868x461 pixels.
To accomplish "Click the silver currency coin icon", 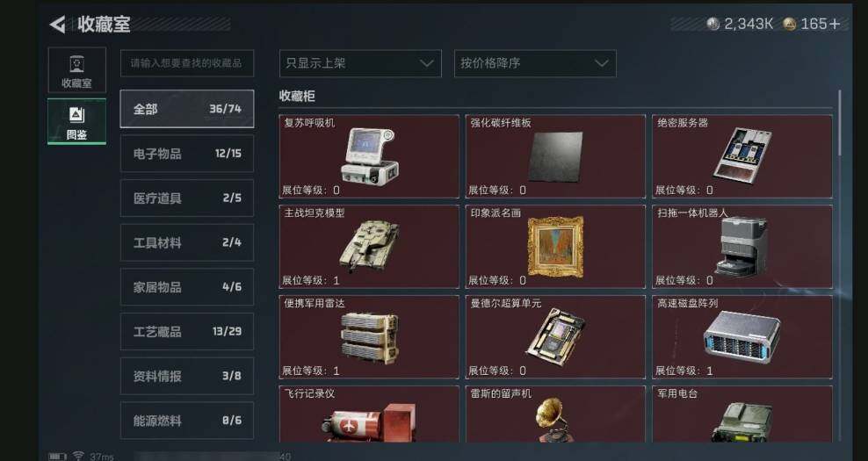I will [713, 24].
